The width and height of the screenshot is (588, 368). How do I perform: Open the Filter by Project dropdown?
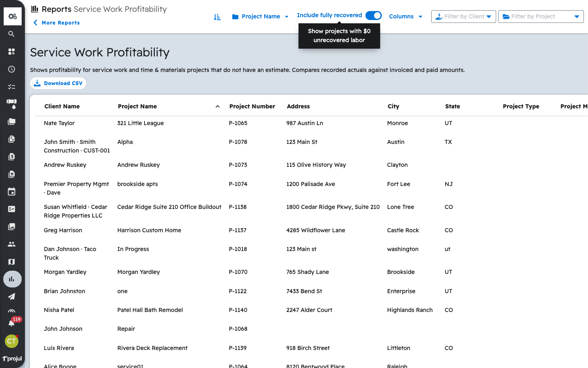coord(541,17)
